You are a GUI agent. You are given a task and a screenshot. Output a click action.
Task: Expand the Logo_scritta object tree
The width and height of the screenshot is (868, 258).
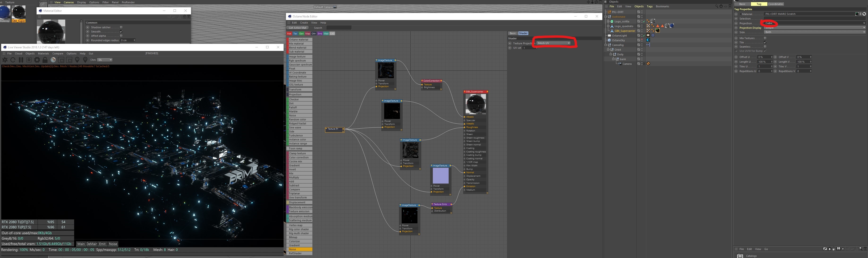[608, 21]
